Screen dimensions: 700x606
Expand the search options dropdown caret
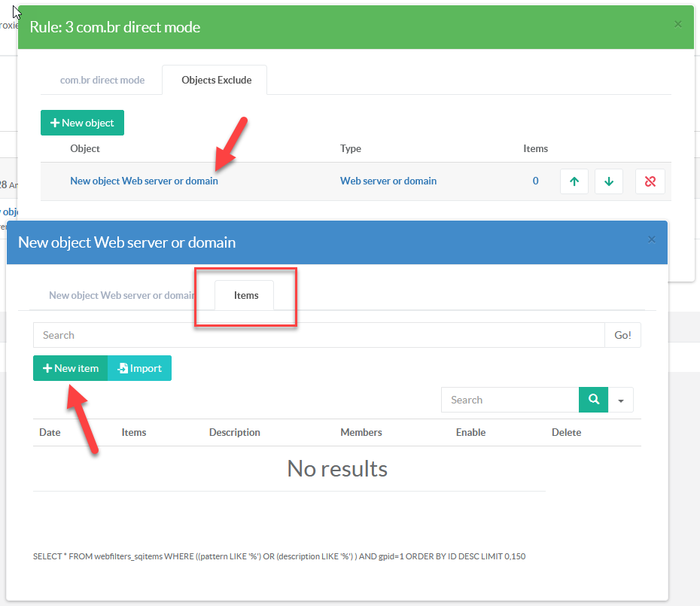click(621, 400)
